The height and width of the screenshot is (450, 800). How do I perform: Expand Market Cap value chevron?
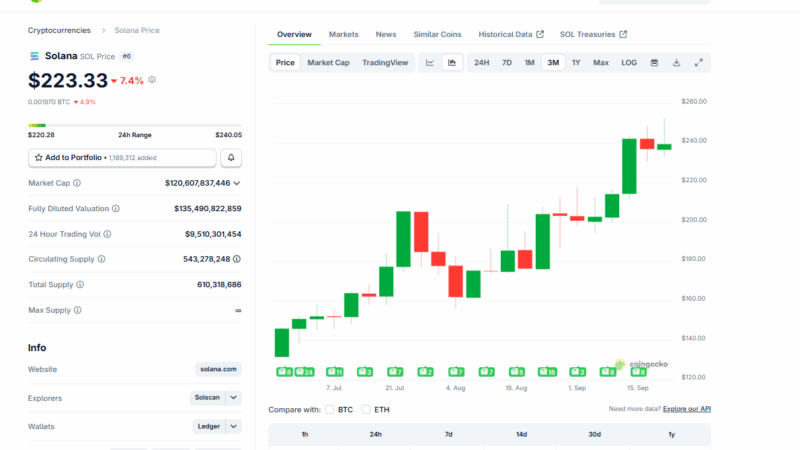tap(237, 183)
